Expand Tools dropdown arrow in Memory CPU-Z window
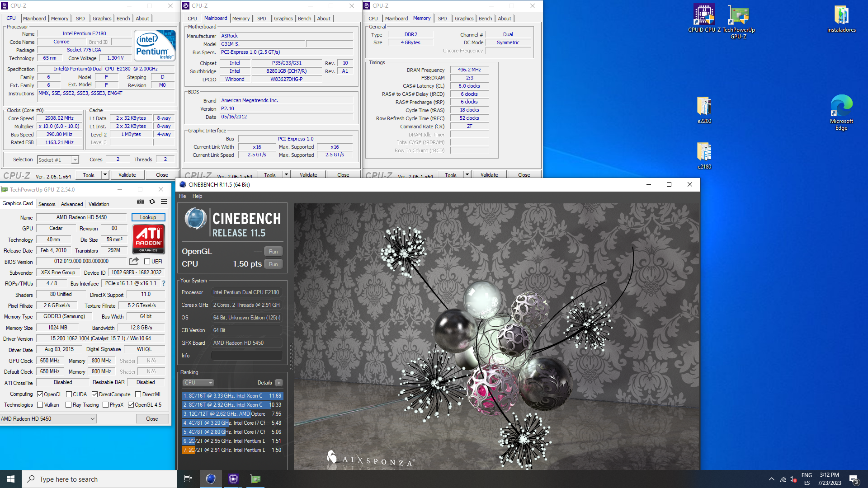Viewport: 868px width, 488px height. 467,175
